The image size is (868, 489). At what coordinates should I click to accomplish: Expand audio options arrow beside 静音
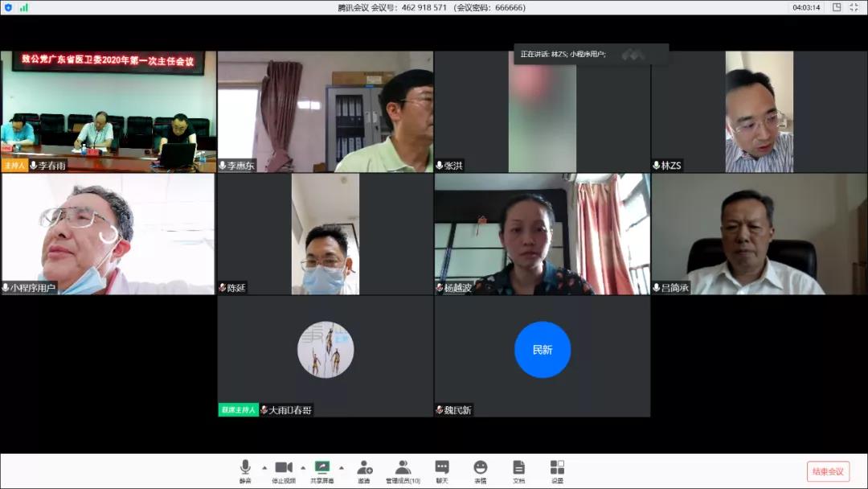pos(264,468)
